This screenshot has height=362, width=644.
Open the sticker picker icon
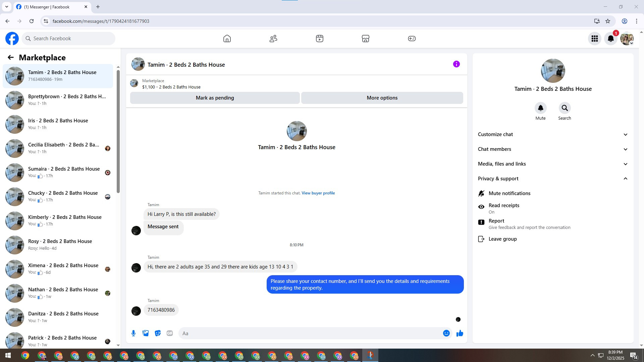click(x=158, y=333)
